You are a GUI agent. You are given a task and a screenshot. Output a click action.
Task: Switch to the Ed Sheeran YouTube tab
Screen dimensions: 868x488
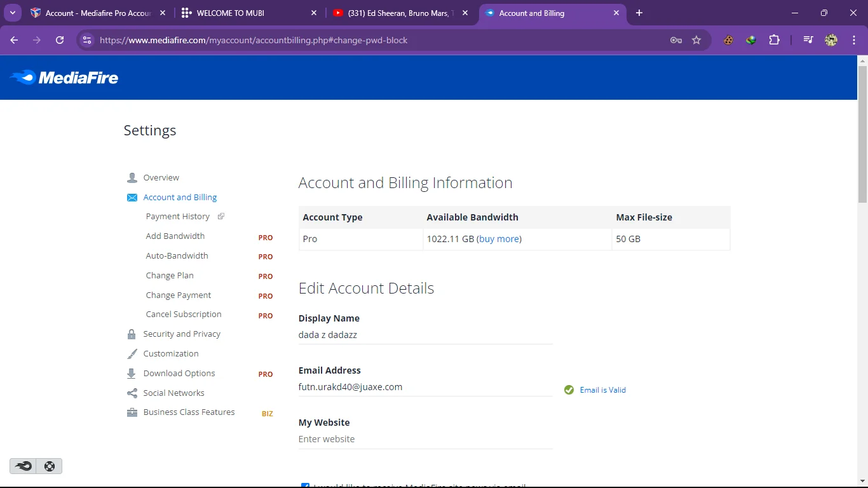tap(400, 13)
